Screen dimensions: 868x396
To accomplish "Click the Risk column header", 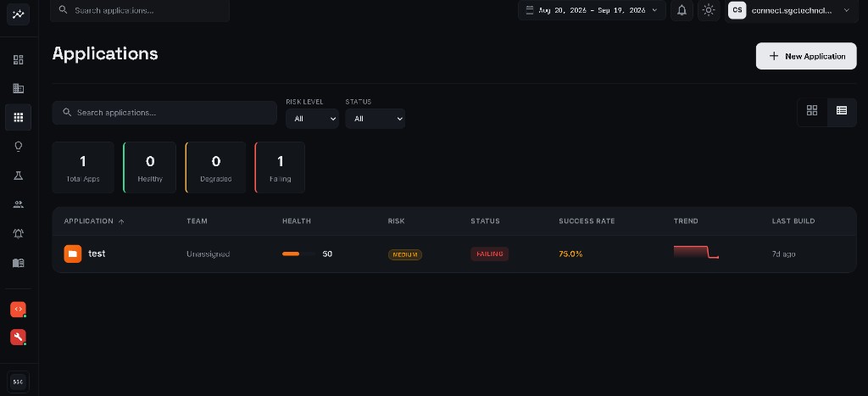I will tap(397, 221).
